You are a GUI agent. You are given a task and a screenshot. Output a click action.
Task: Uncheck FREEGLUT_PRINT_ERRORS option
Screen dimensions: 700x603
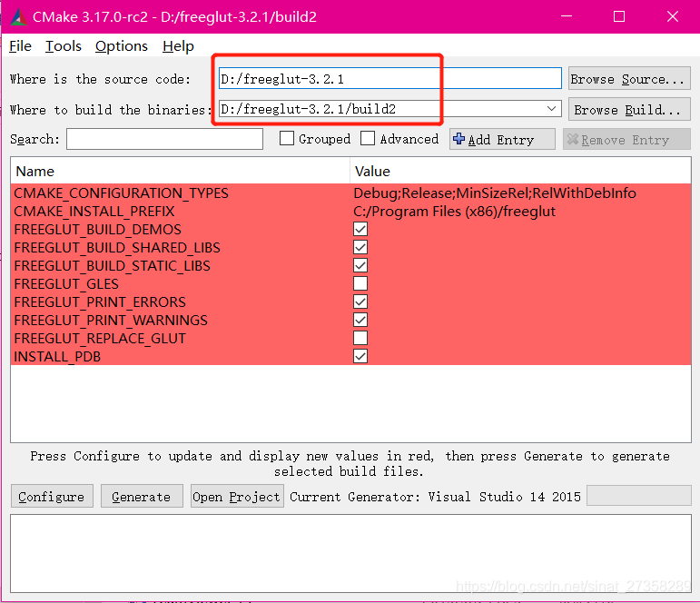point(360,301)
